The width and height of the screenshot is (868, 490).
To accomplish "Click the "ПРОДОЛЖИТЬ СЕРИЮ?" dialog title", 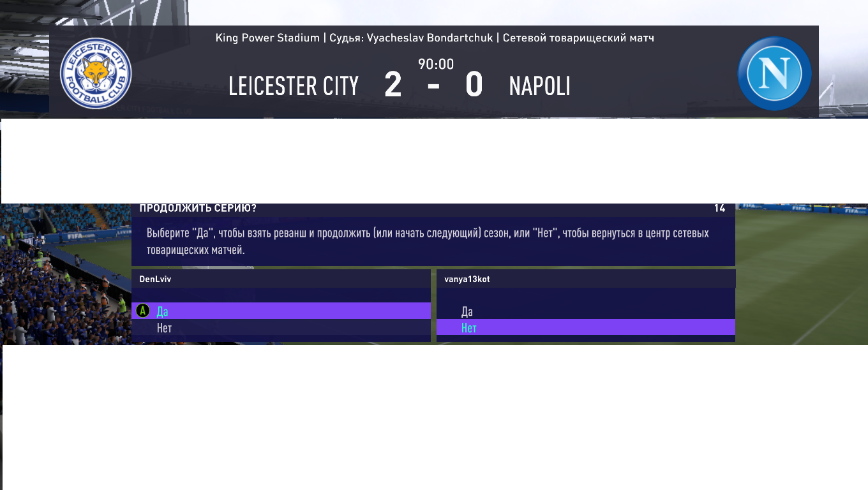I will click(198, 209).
